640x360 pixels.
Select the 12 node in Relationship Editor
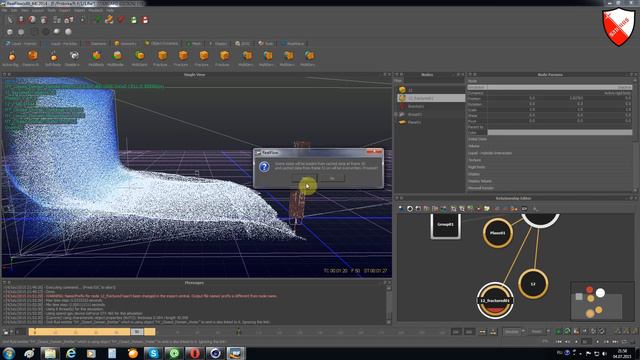tap(533, 284)
